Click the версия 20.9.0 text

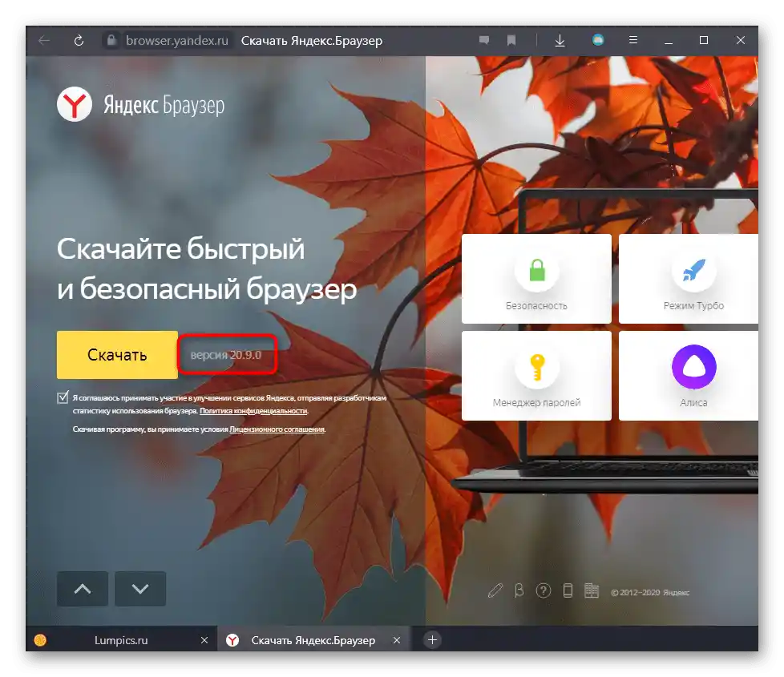tap(226, 355)
